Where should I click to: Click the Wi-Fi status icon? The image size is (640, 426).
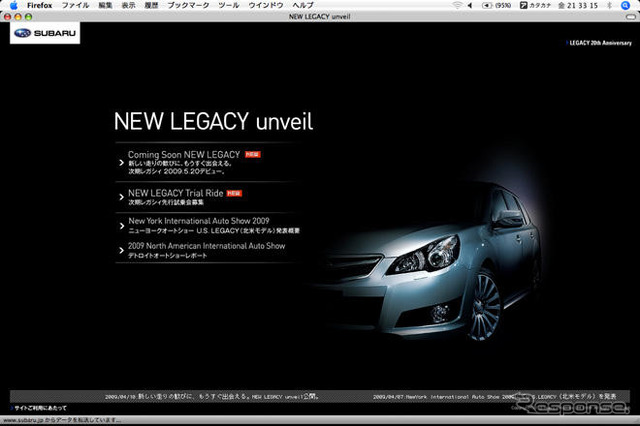[457, 5]
